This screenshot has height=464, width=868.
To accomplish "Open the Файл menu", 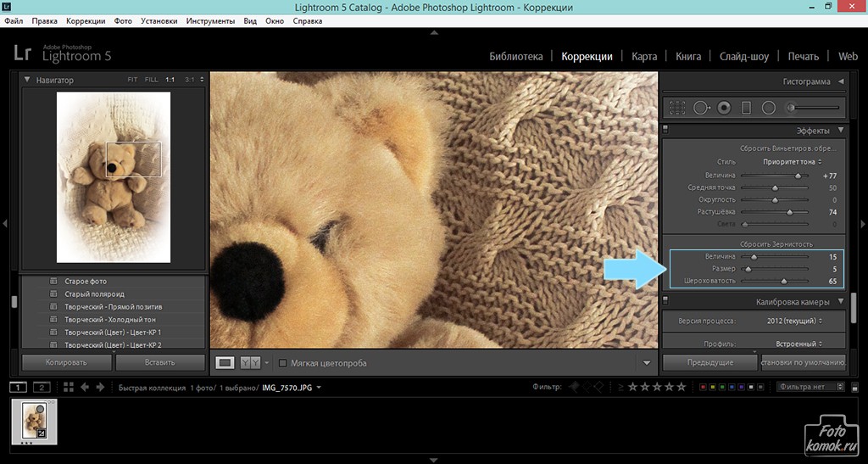I will (x=14, y=21).
